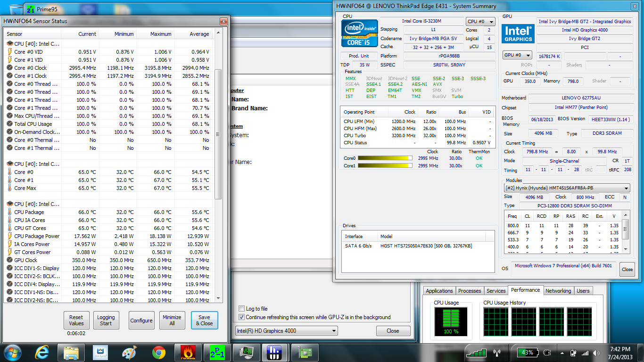644x362 pixels.
Task: Click Core #0 temperature thermometer icon
Action: click(10, 172)
